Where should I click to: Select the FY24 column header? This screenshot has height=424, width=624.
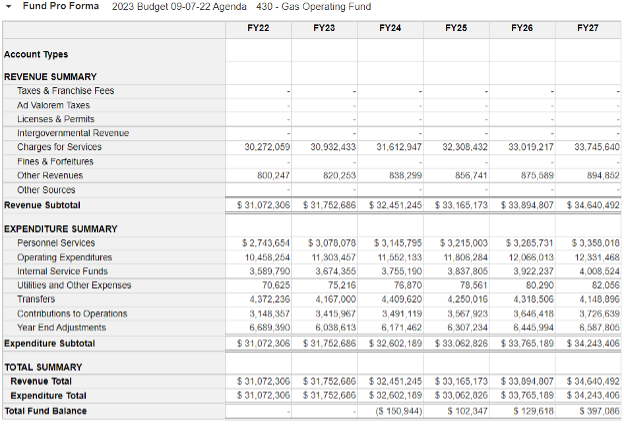pos(390,29)
